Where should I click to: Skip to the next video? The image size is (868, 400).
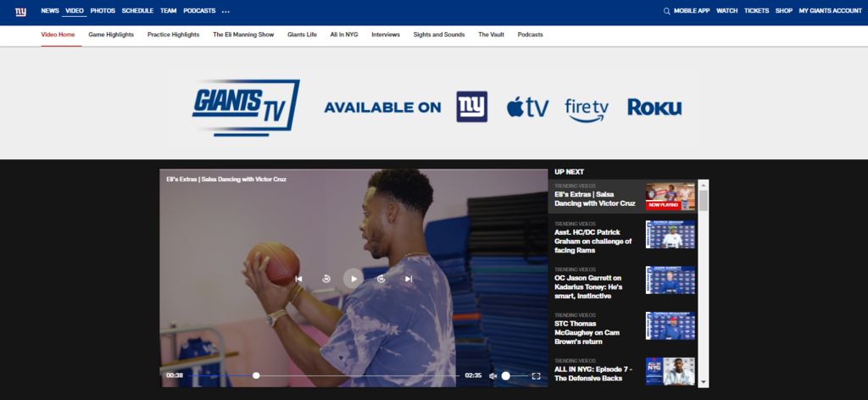(x=409, y=279)
